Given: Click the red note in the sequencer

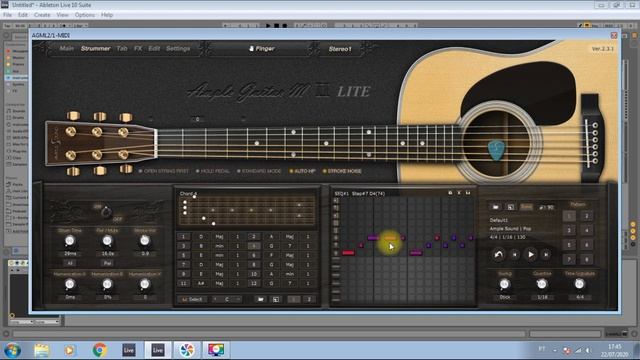Looking at the screenshot, I should (348, 253).
